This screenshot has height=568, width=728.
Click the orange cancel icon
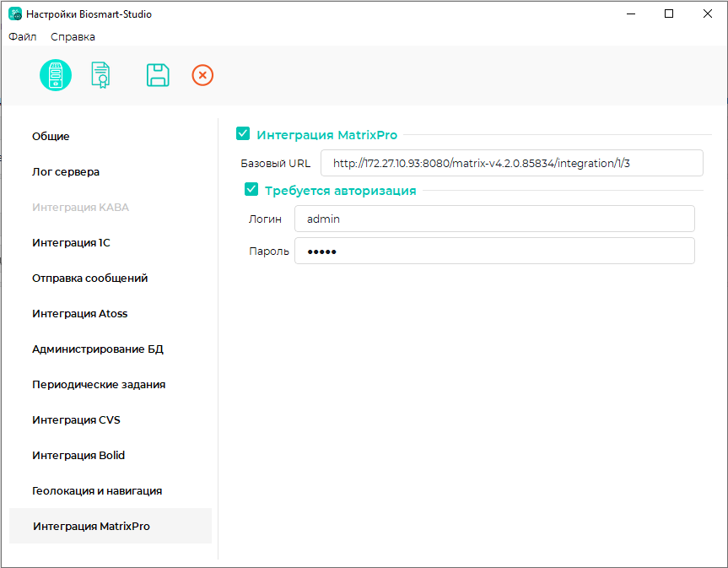202,75
